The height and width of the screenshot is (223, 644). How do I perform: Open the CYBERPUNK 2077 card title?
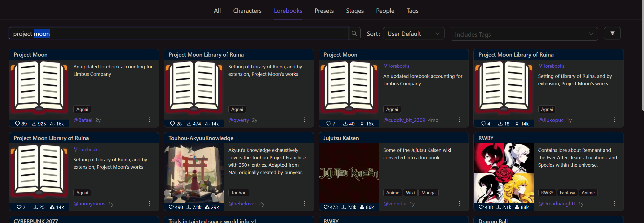click(36, 221)
